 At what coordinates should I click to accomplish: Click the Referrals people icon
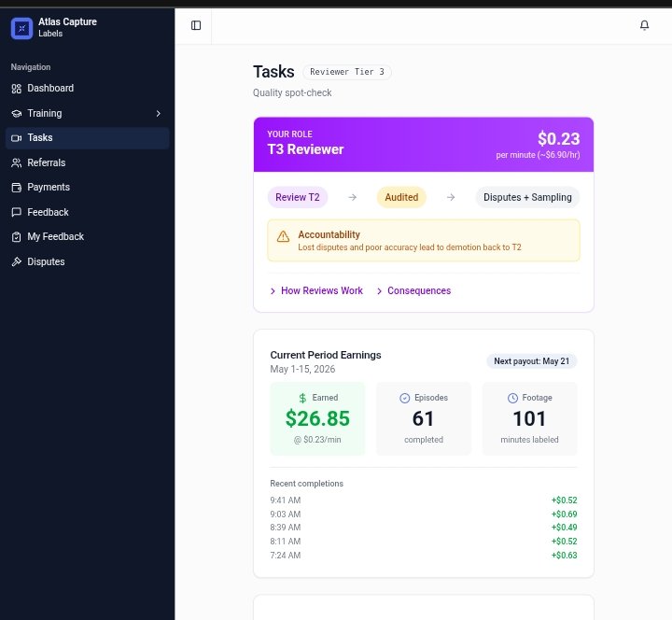pos(16,162)
